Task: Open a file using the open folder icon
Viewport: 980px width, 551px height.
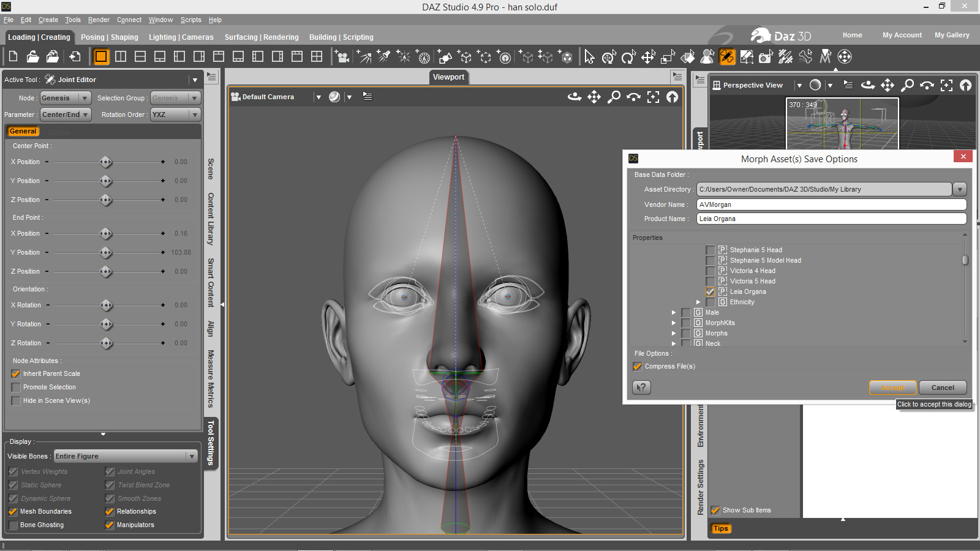Action: (32, 57)
